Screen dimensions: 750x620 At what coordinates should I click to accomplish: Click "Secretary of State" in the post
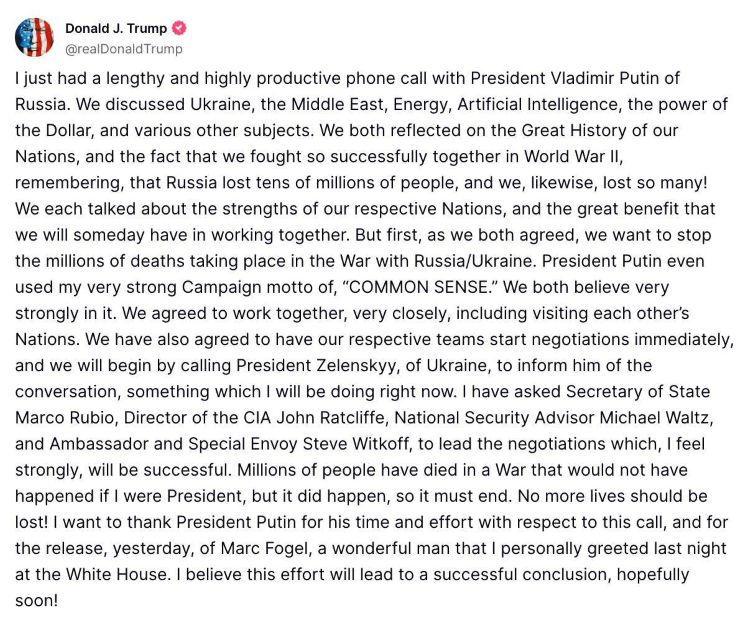tap(638, 392)
